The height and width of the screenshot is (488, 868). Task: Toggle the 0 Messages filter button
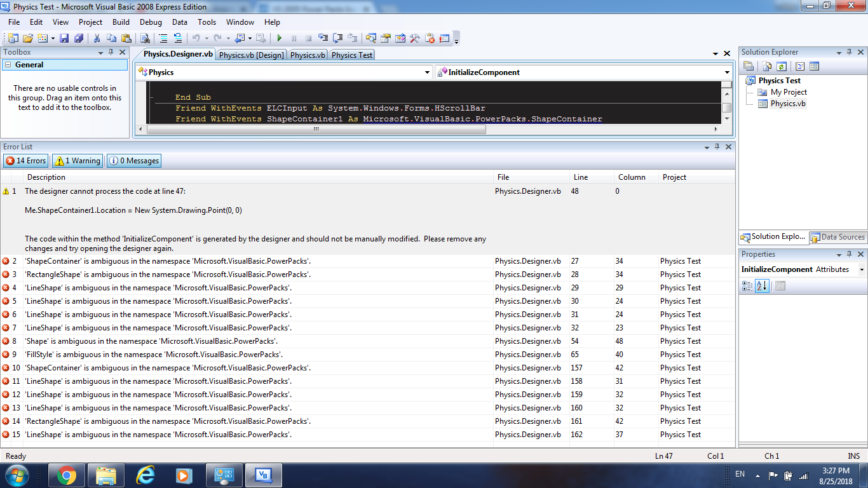pyautogui.click(x=133, y=161)
